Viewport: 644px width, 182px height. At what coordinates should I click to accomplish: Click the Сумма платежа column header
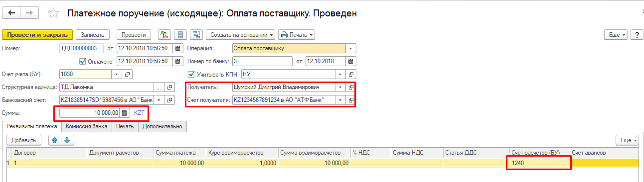coord(180,153)
